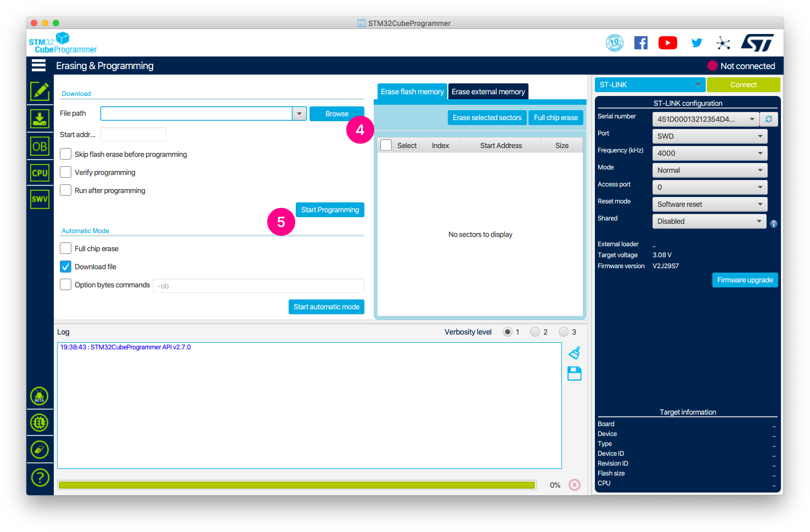Image resolution: width=810 pixels, height=532 pixels.
Task: Enable Option bytes commands checkbox
Action: coord(65,285)
